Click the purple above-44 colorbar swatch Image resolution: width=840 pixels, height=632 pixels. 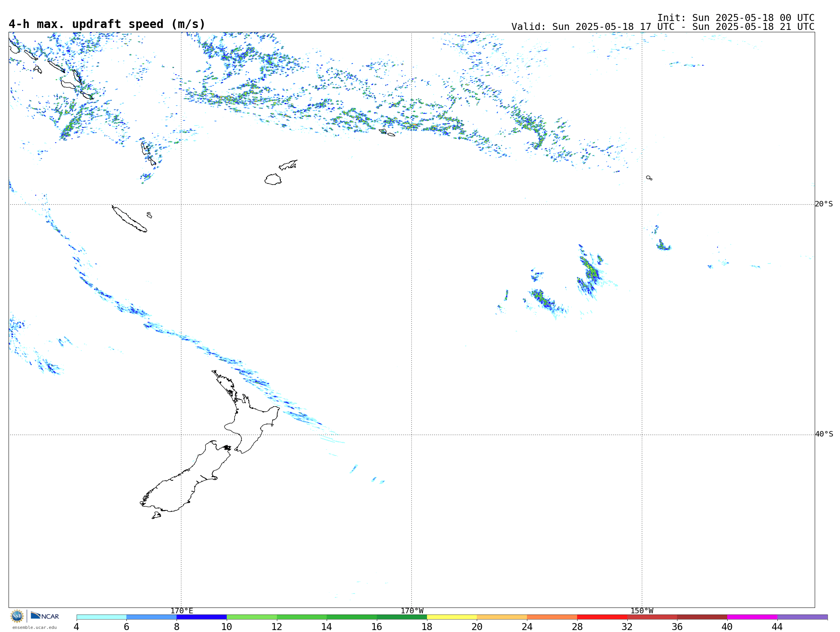coord(802,617)
